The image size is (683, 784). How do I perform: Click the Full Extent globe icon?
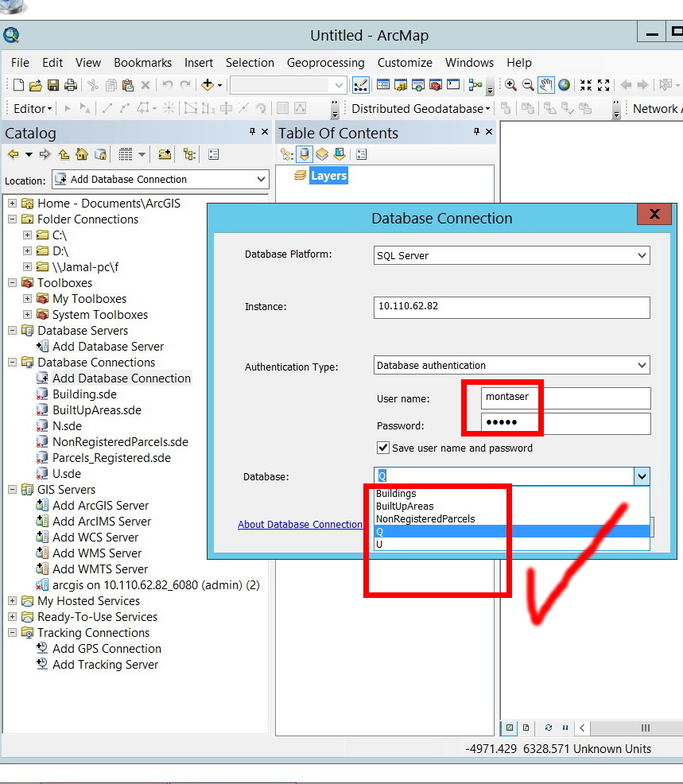click(564, 85)
